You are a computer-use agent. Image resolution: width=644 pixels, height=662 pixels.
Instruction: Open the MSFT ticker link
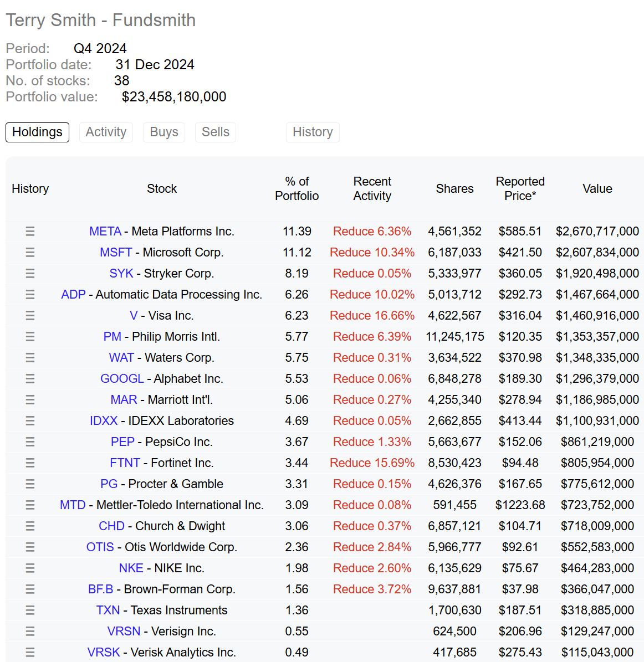[116, 253]
